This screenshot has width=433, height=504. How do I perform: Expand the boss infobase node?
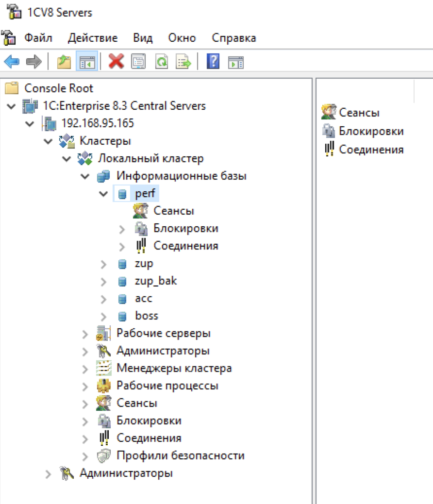tap(103, 317)
